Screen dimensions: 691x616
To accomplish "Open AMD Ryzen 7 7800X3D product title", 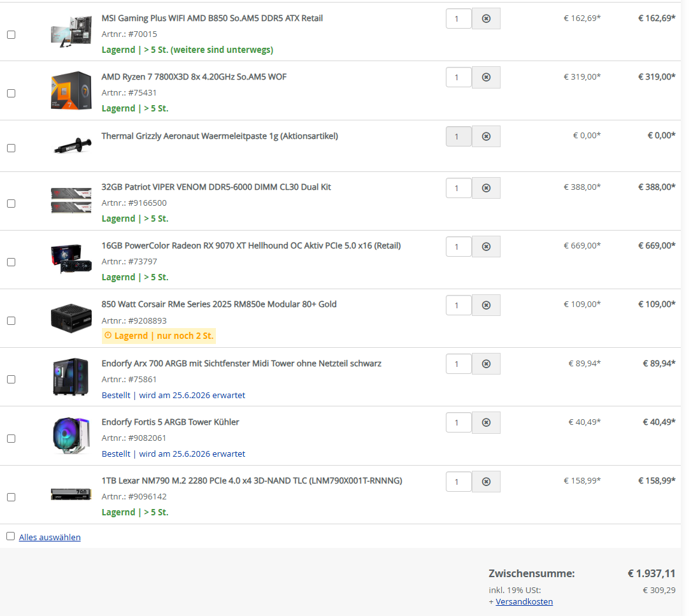I will (x=194, y=76).
